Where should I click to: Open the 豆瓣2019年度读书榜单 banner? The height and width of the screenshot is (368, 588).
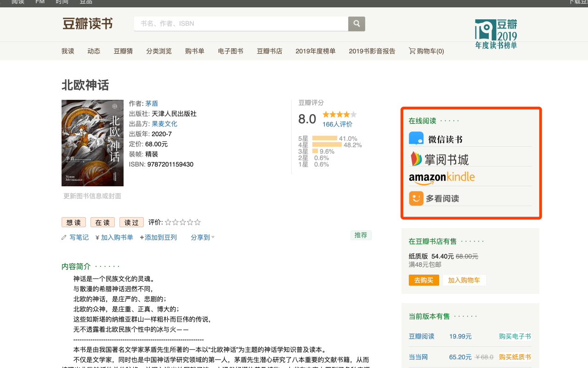[x=496, y=34]
